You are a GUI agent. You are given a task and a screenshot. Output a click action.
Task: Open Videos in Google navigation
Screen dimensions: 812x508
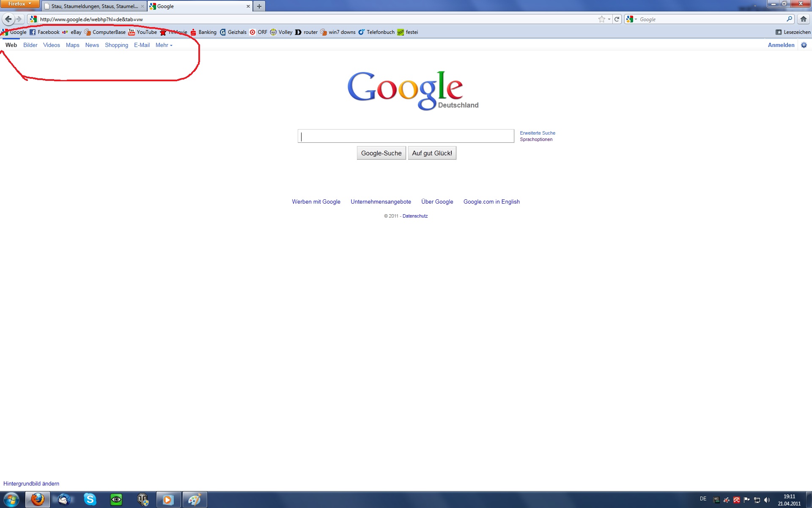point(52,45)
